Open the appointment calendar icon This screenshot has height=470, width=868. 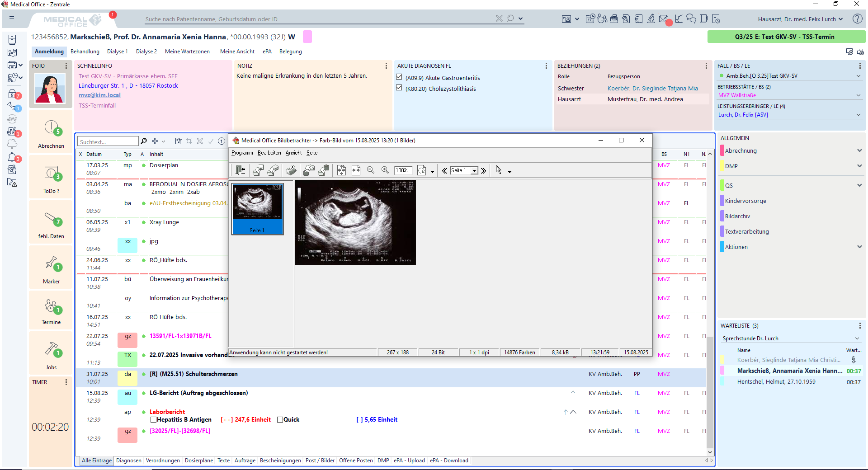tap(590, 19)
